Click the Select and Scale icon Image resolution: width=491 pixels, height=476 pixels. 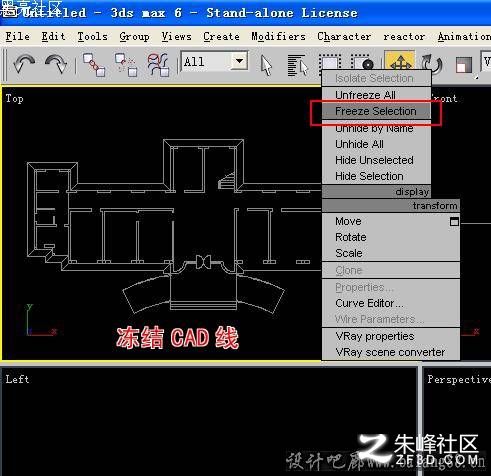click(x=464, y=65)
